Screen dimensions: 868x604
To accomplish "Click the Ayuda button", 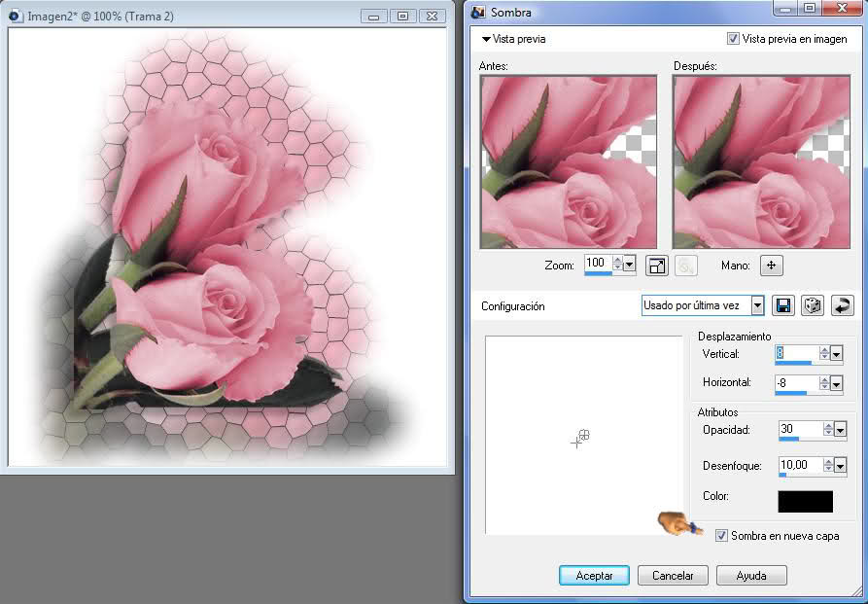I will click(x=751, y=576).
